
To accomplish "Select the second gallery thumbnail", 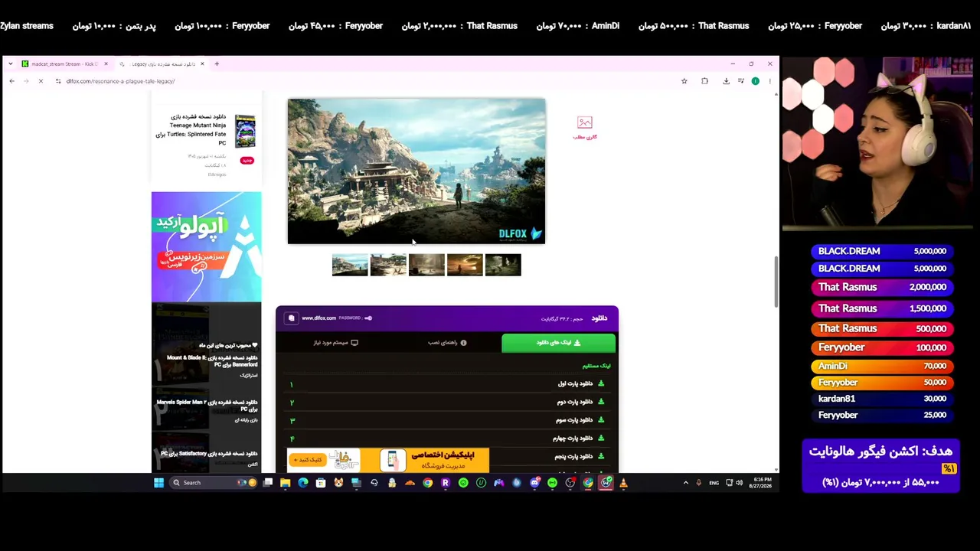I will pyautogui.click(x=388, y=265).
